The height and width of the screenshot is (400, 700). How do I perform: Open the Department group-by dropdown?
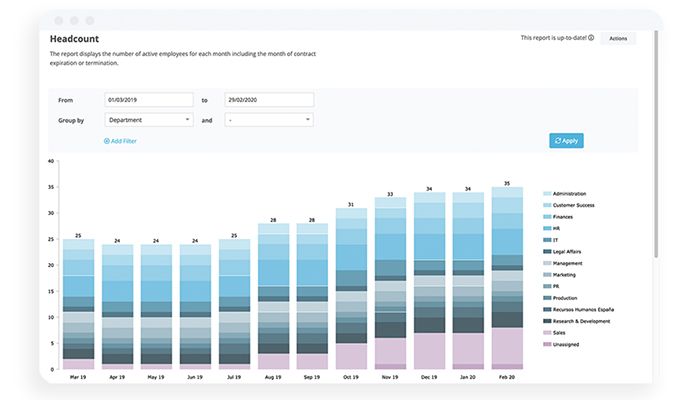148,120
